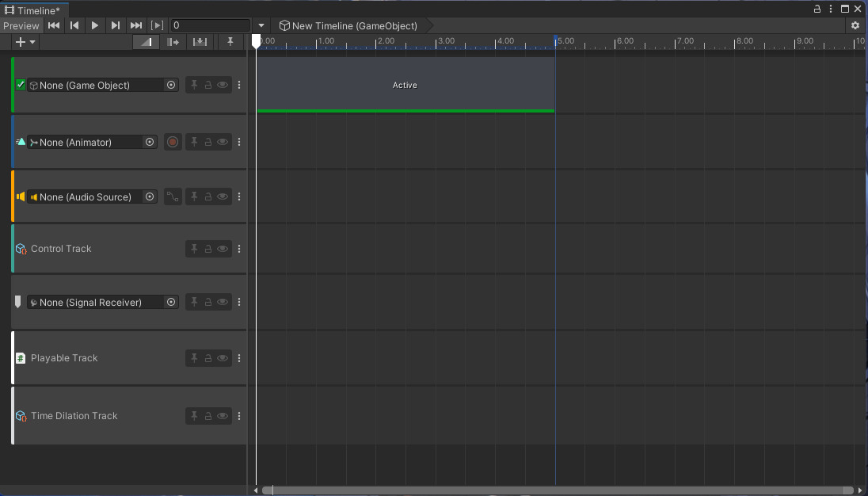The height and width of the screenshot is (496, 868).
Task: Move the playhead marker on the time ruler
Action: point(256,41)
